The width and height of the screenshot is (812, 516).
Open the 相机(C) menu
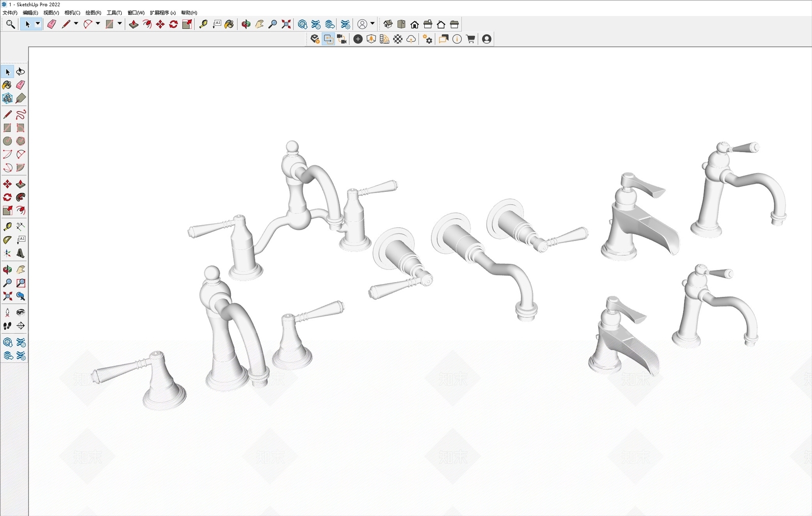72,13
